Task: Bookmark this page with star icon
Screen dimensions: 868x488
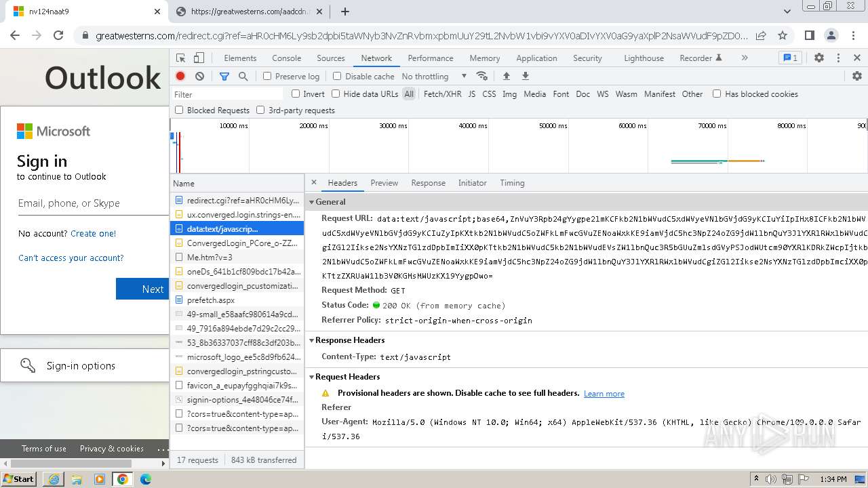Action: [783, 35]
